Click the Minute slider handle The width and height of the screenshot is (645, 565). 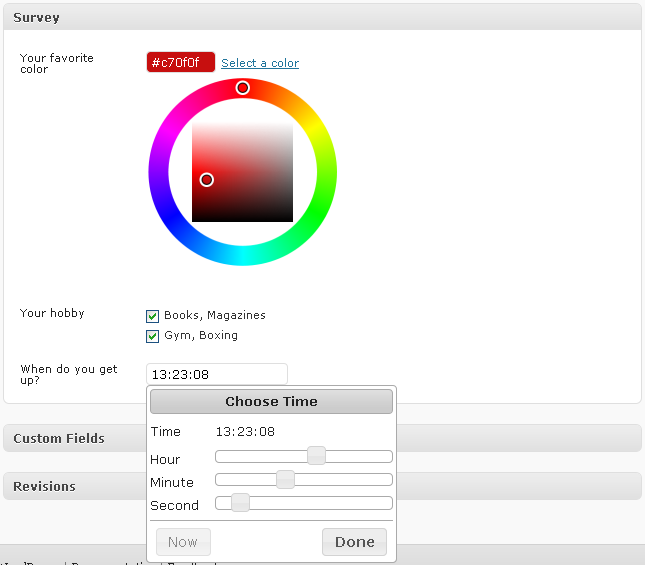pyautogui.click(x=285, y=480)
